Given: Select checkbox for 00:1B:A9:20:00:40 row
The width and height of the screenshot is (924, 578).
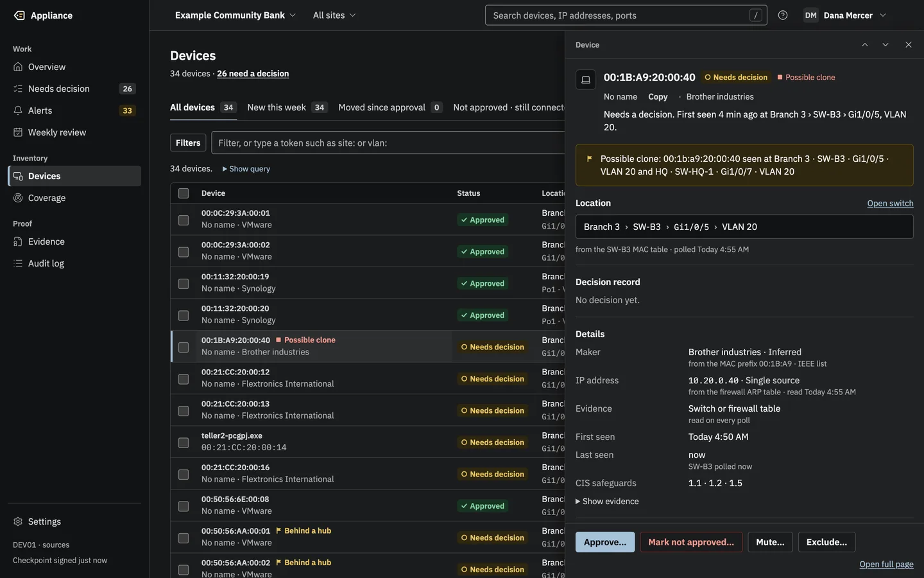Looking at the screenshot, I should pyautogui.click(x=184, y=347).
